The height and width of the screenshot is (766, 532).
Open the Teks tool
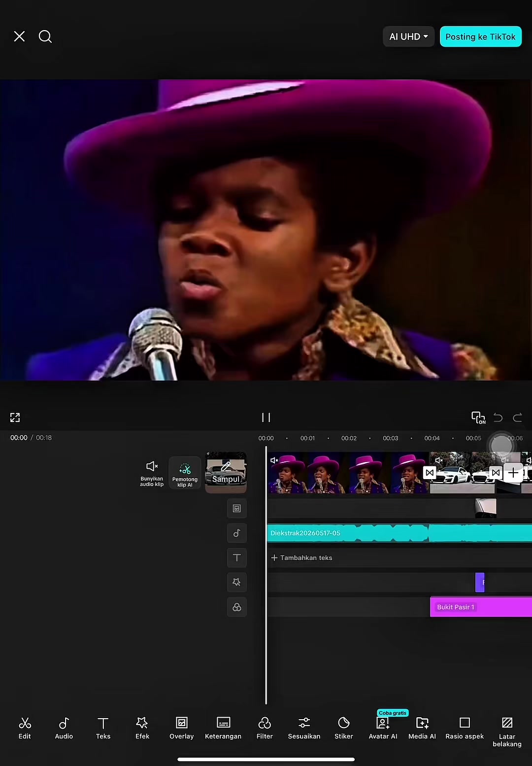tap(103, 729)
